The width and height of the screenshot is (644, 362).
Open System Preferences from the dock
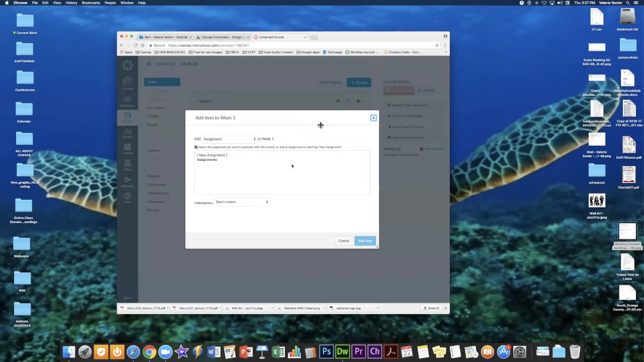tap(520, 352)
